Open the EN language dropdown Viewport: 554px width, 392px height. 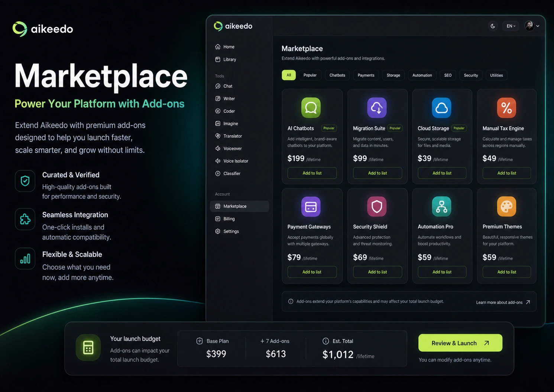(511, 26)
